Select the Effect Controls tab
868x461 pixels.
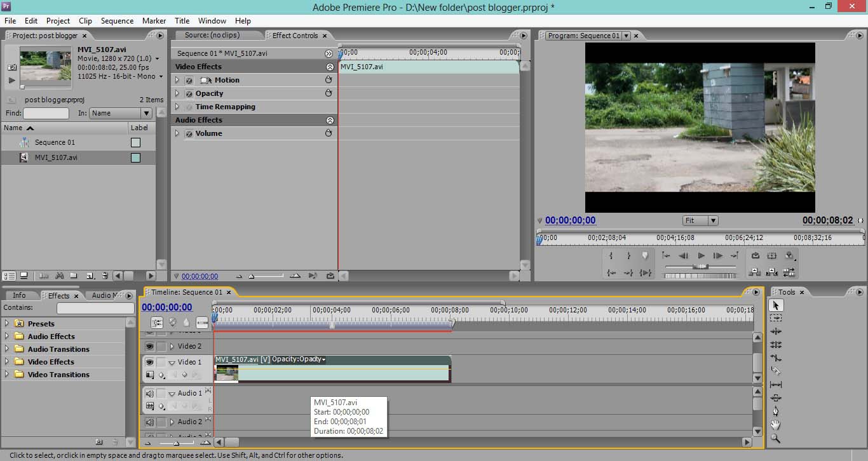pos(295,36)
